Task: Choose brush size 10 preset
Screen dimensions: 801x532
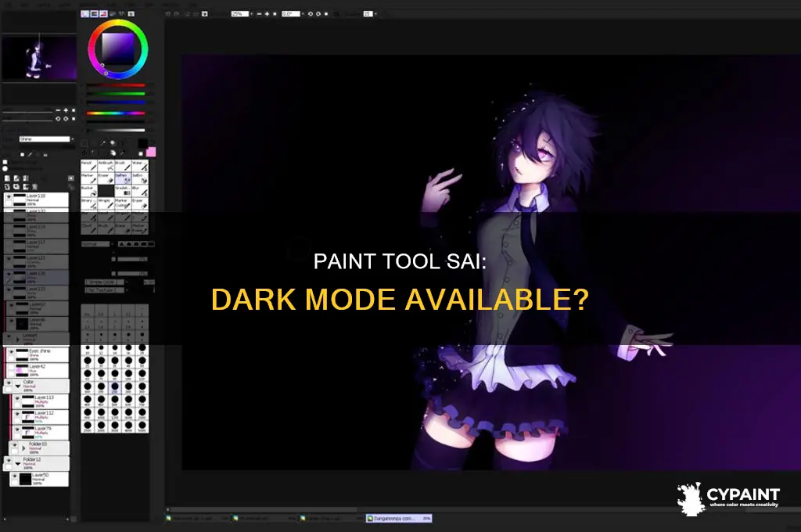Action: 88,350
